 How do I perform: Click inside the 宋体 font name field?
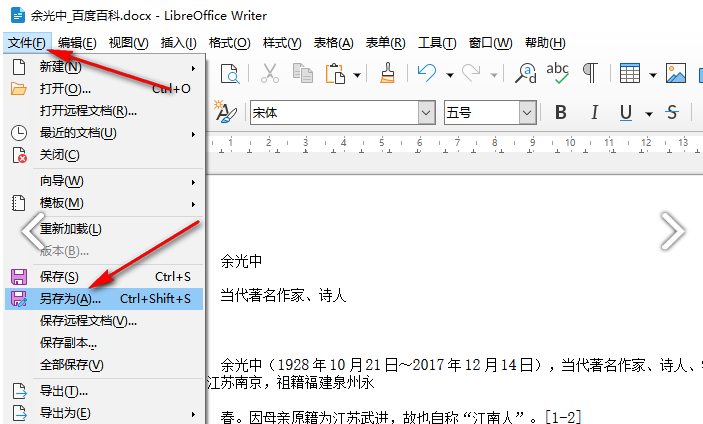click(334, 112)
